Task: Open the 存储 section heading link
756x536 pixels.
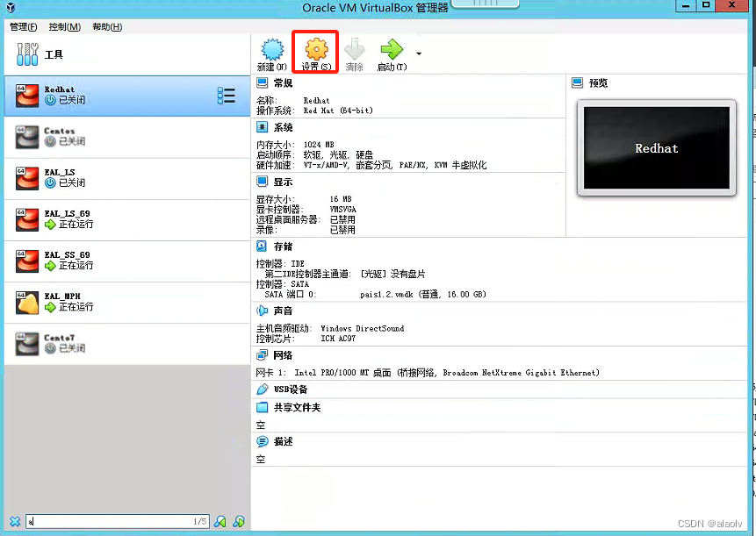Action: [283, 247]
